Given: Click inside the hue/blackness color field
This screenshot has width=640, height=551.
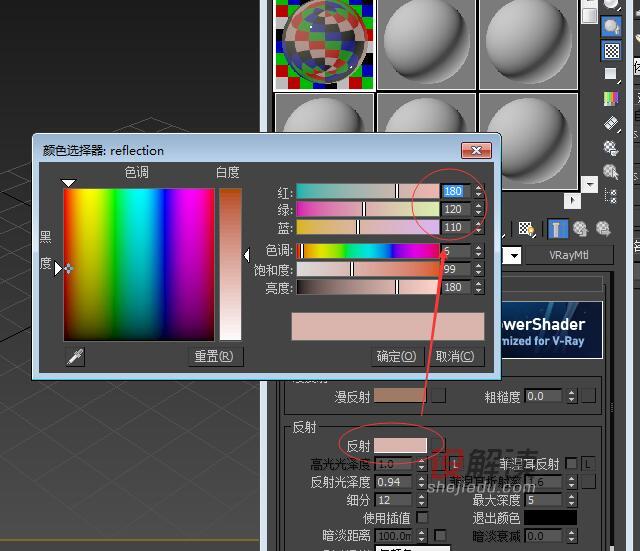Looking at the screenshot, I should (x=139, y=264).
